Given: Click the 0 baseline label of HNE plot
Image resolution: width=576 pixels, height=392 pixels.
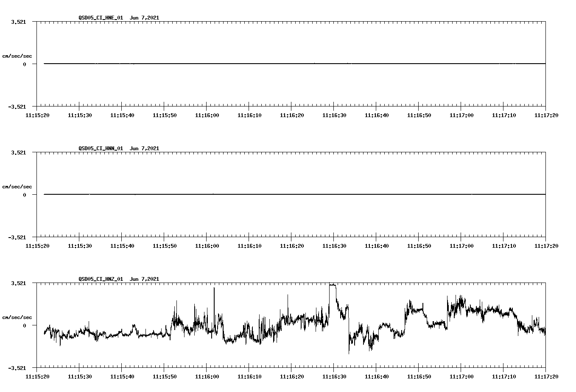Looking at the screenshot, I should tap(25, 64).
